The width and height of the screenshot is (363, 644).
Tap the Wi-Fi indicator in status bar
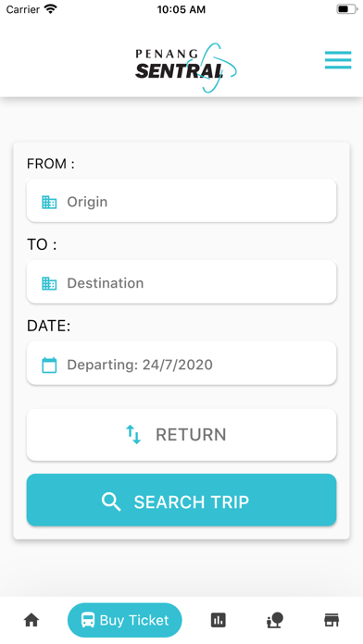51,9
